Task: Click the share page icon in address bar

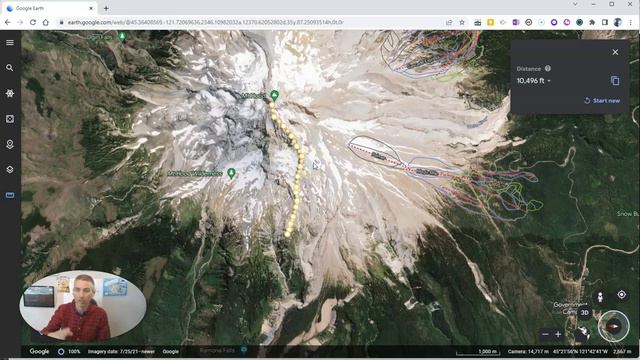Action: click(449, 22)
